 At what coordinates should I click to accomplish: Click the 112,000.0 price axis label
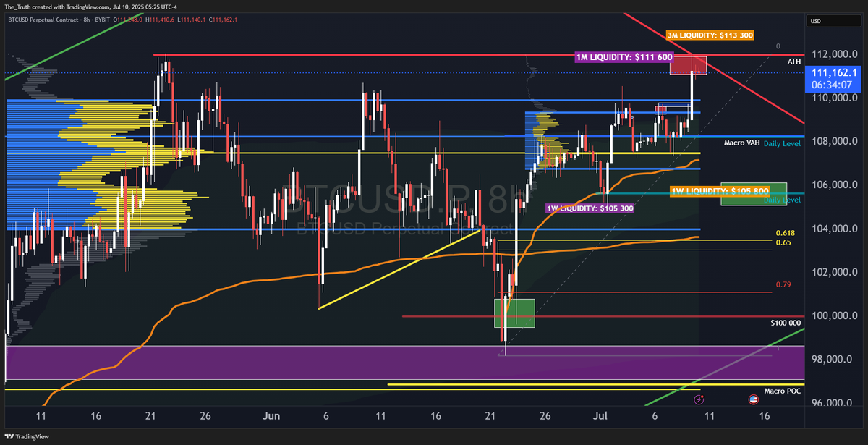tap(835, 54)
